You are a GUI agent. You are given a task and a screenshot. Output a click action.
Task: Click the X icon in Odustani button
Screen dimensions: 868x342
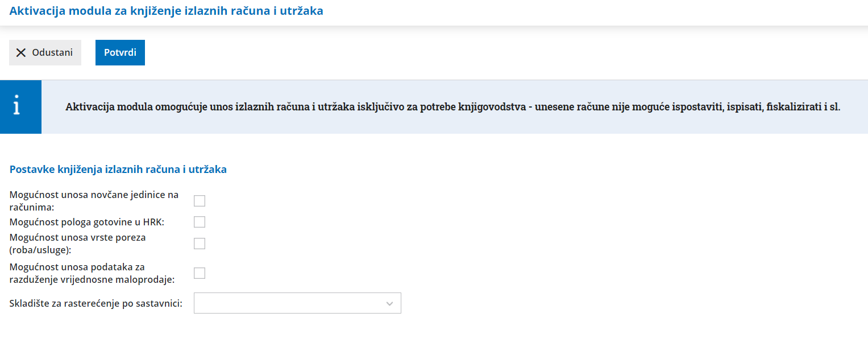pos(21,53)
